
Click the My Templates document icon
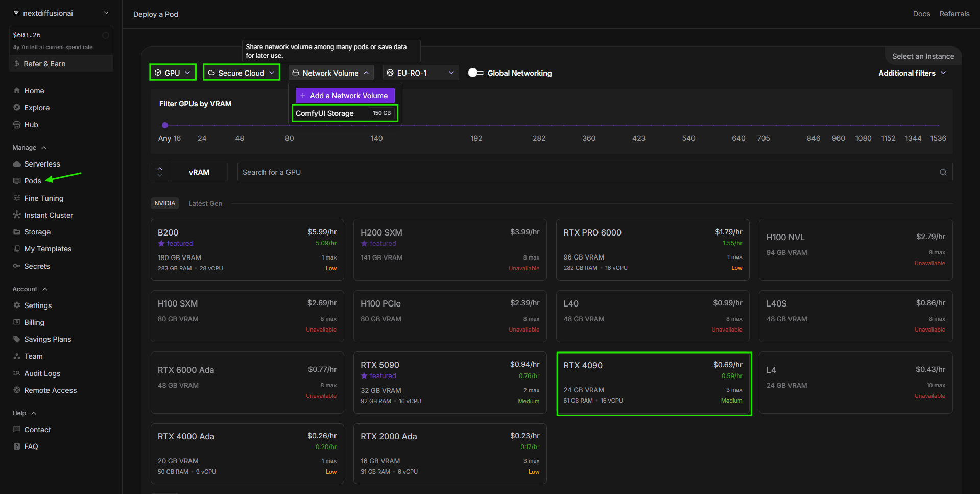pos(17,249)
